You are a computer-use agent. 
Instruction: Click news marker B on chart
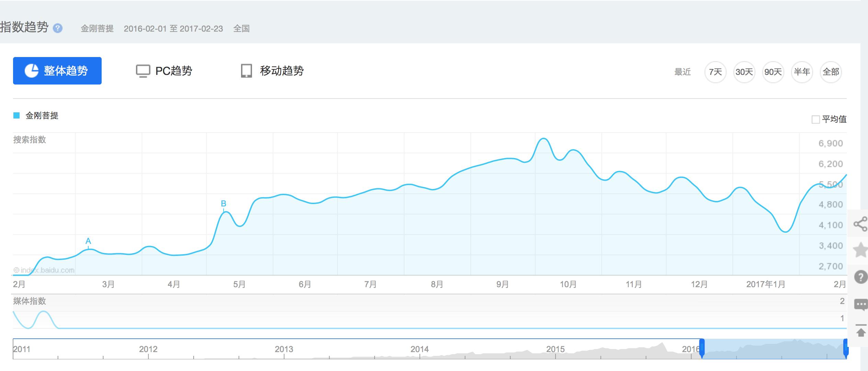pos(224,204)
